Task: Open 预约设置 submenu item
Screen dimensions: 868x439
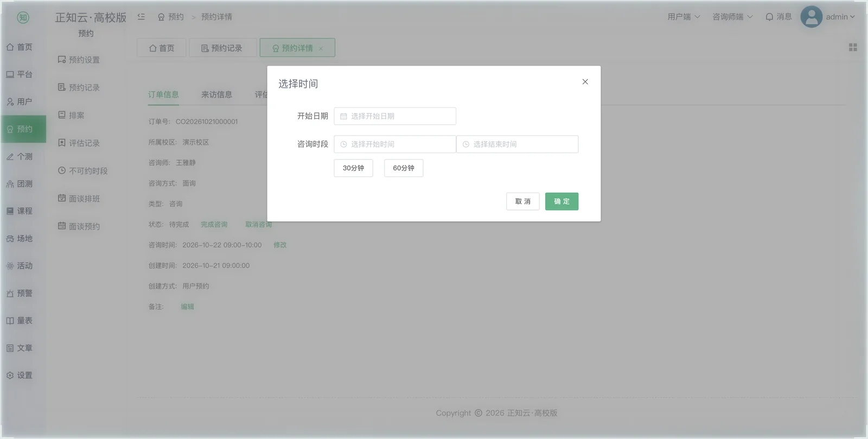Action: click(79, 60)
